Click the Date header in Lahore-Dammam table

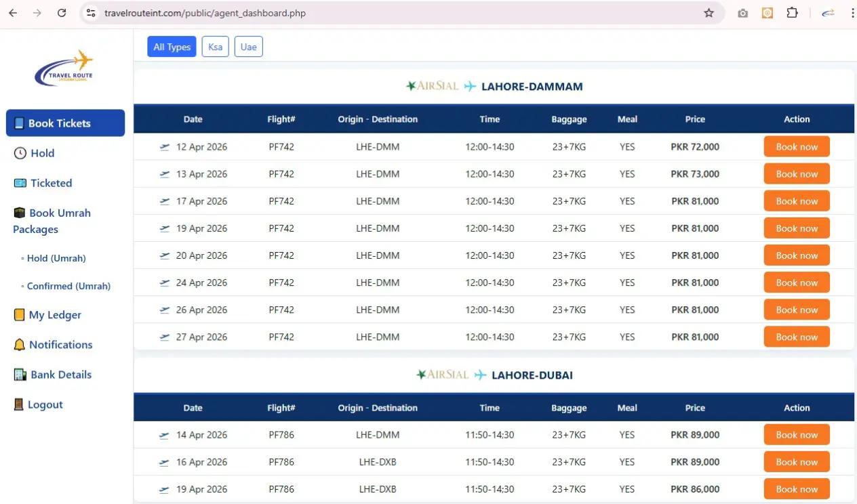click(193, 119)
